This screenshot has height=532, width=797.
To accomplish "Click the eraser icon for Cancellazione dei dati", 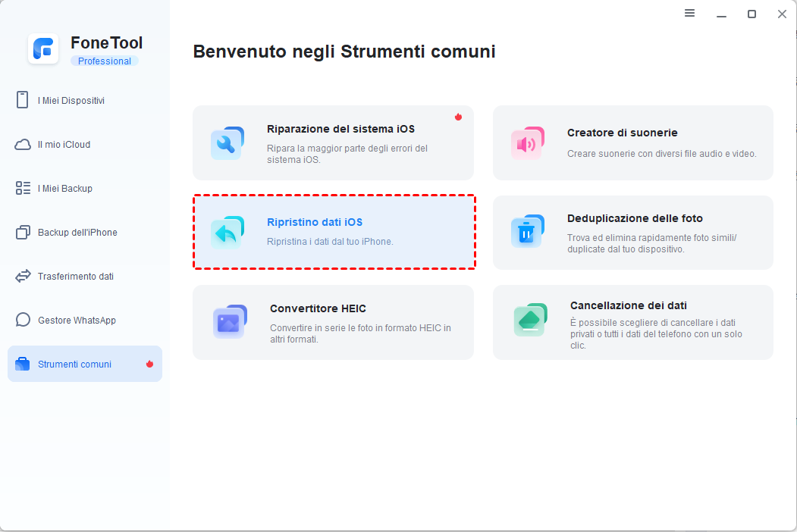I will [530, 321].
